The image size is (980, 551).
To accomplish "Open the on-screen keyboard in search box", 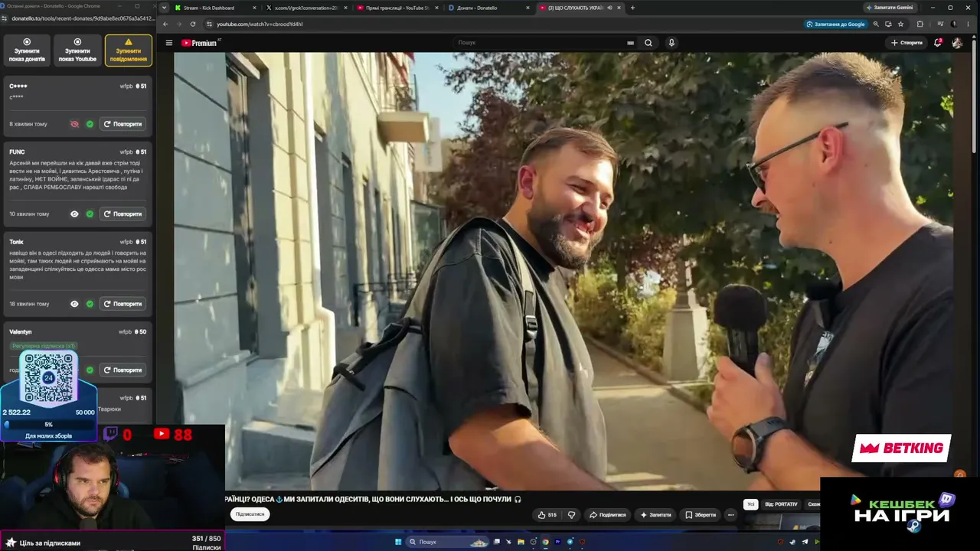I will tap(631, 43).
